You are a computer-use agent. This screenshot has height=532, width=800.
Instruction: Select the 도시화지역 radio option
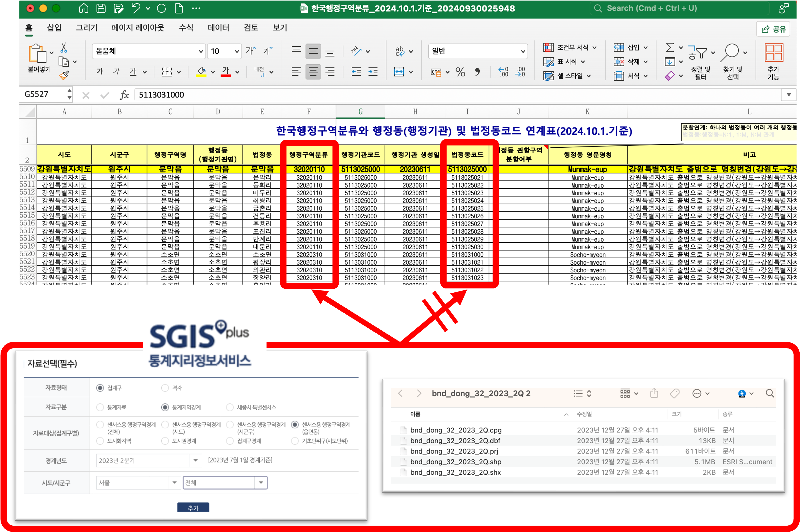tap(100, 441)
